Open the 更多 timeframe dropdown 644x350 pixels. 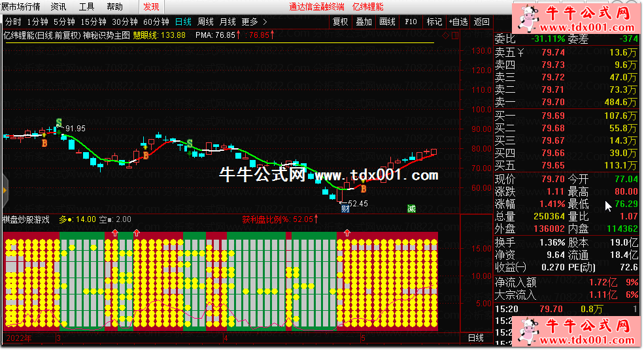click(249, 22)
